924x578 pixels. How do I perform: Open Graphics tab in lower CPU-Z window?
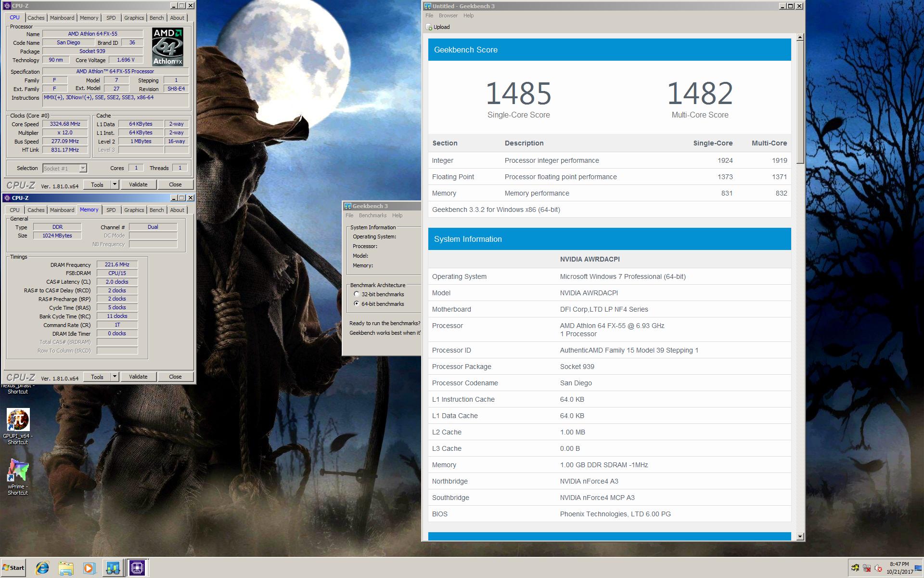click(x=134, y=210)
